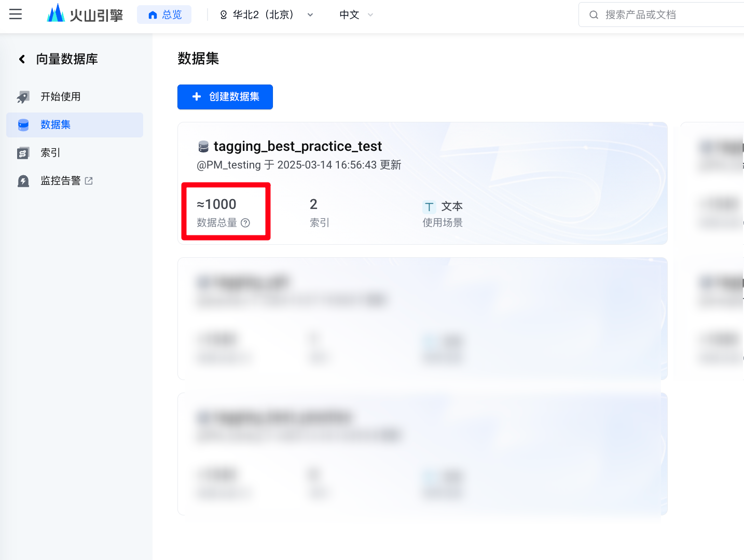Image resolution: width=744 pixels, height=560 pixels.
Task: Click the external link icon beside 监控告警
Action: [x=89, y=181]
